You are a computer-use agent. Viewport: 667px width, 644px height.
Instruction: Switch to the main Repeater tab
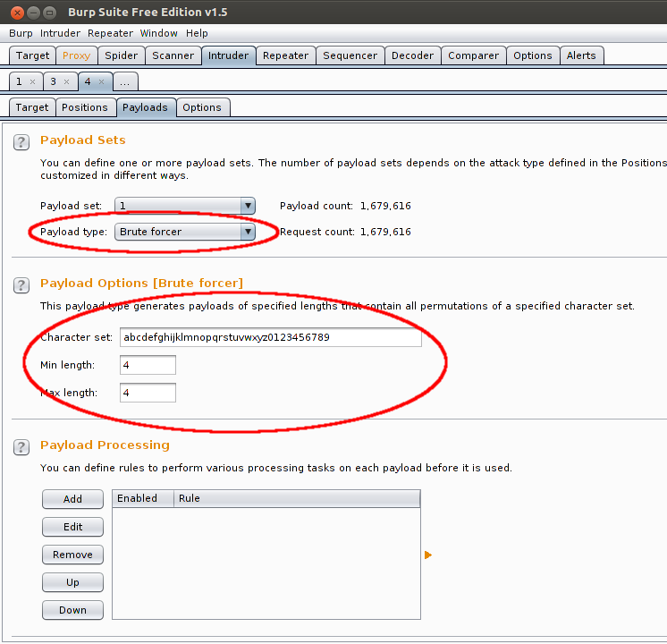(x=285, y=55)
